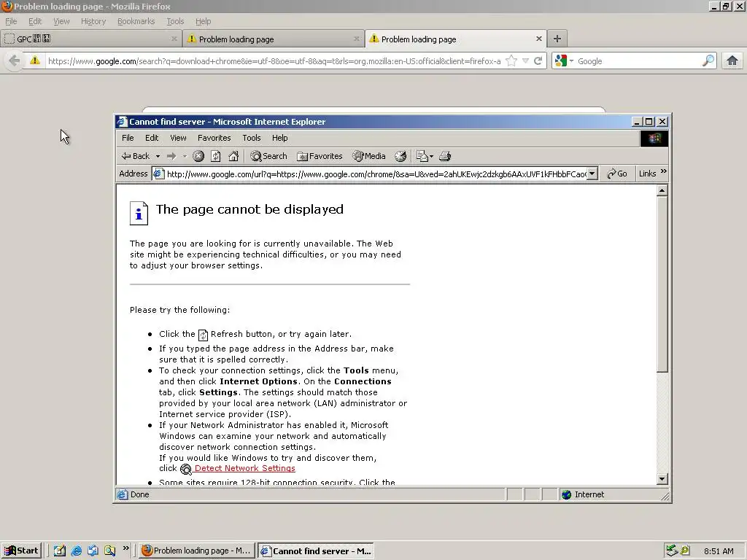The image size is (747, 560).
Task: Click the Windows logo throbber in Internet Explorer
Action: (x=654, y=139)
